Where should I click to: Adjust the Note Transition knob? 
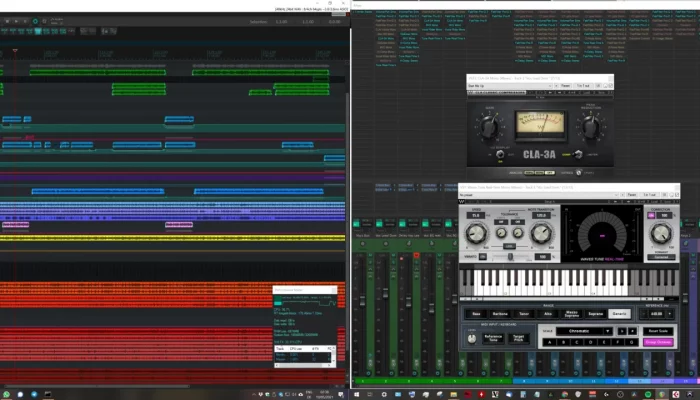541,233
